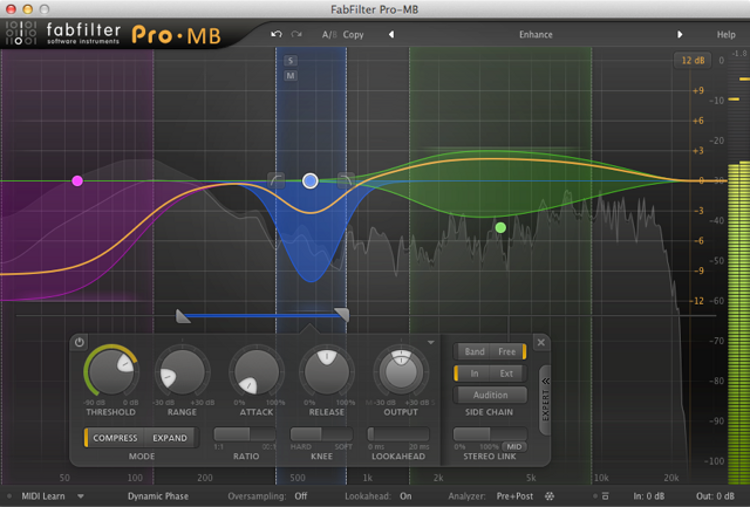Click the output level meter
The image size is (750, 507).
(x=739, y=268)
